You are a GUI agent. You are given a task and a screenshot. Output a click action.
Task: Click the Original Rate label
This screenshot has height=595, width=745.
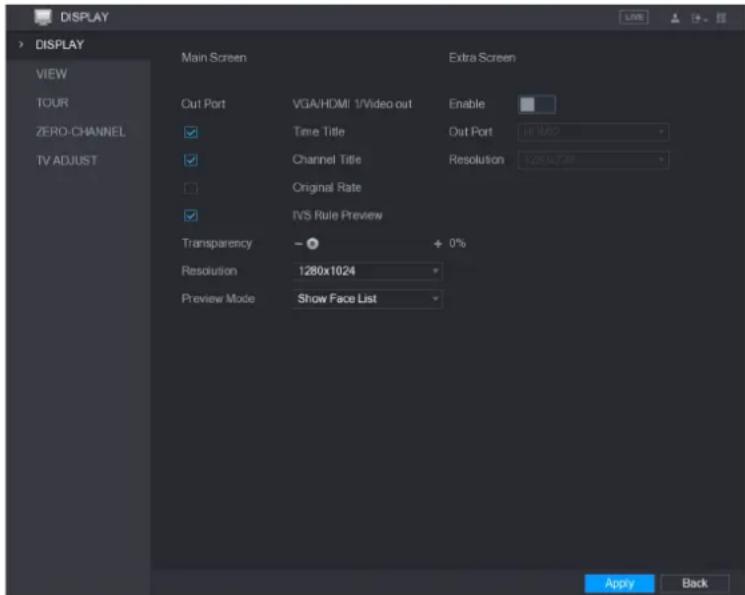tap(327, 188)
